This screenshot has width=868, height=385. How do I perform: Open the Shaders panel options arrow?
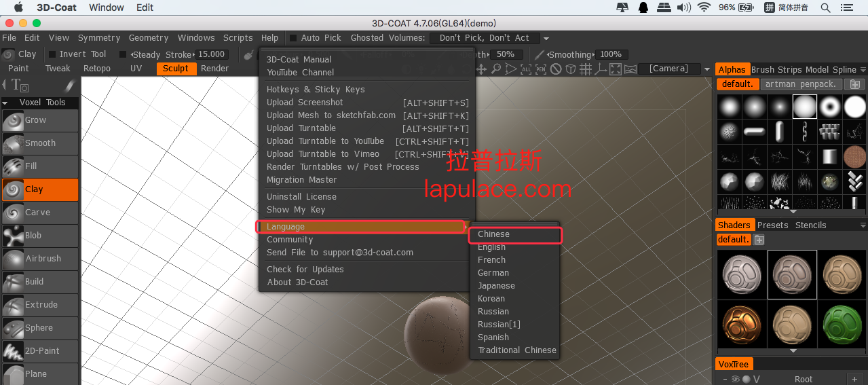863,225
